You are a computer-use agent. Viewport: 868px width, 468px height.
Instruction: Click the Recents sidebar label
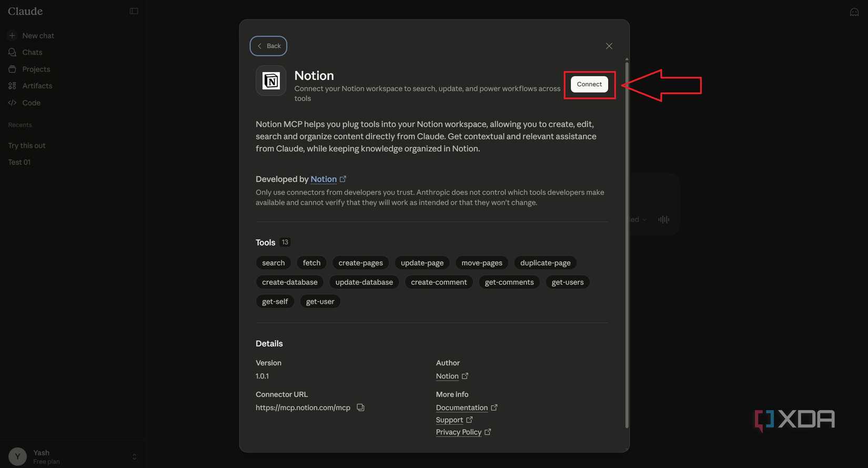pos(20,125)
